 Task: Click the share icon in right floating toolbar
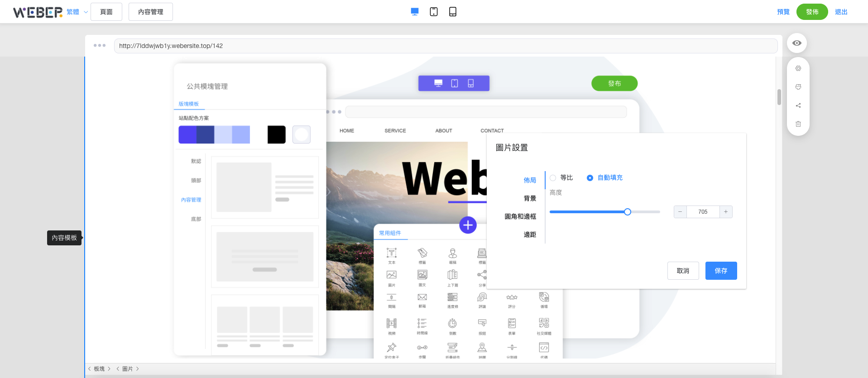pyautogui.click(x=798, y=105)
